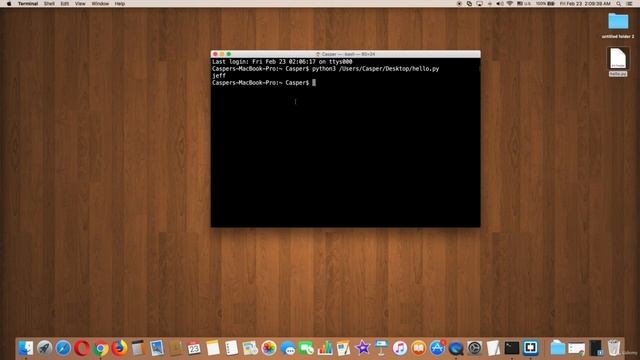This screenshot has height=360, width=640.
Task: Open Trash in the Dock
Action: pos(613,348)
